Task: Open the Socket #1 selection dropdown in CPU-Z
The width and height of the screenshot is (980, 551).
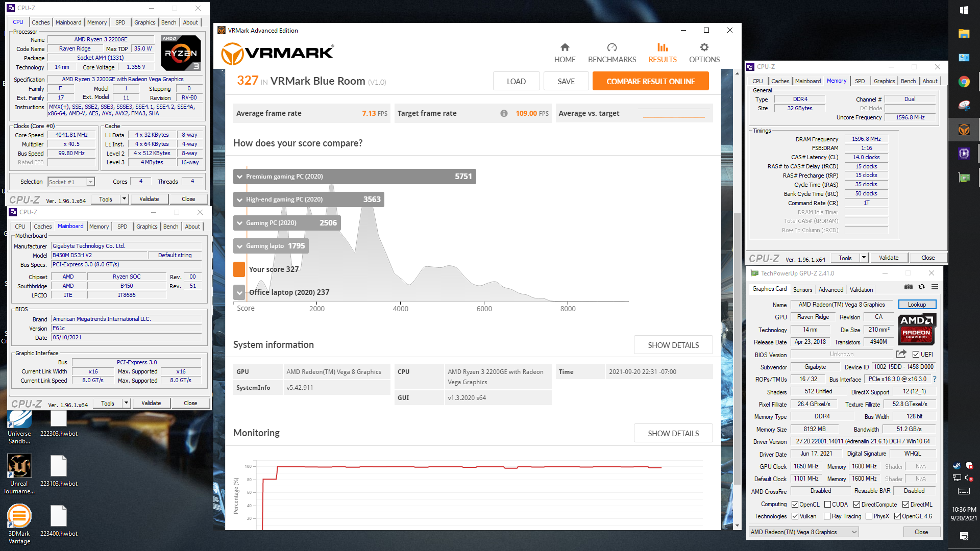Action: 71,182
